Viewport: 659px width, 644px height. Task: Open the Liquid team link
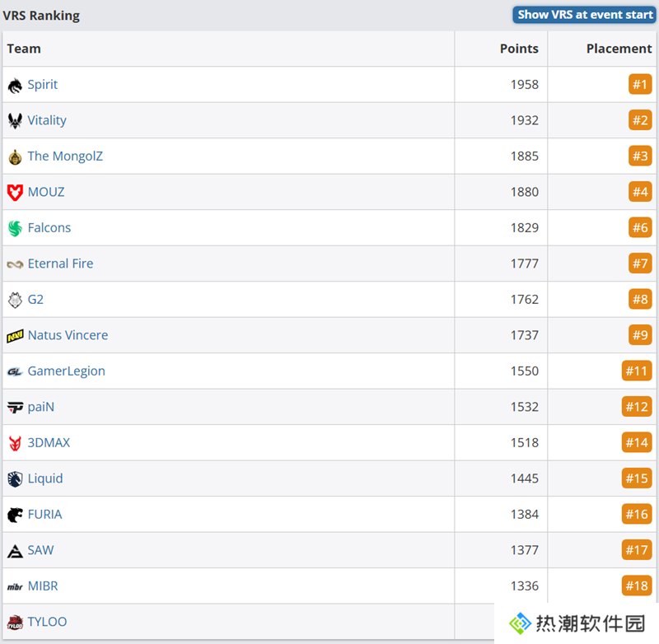(x=45, y=478)
